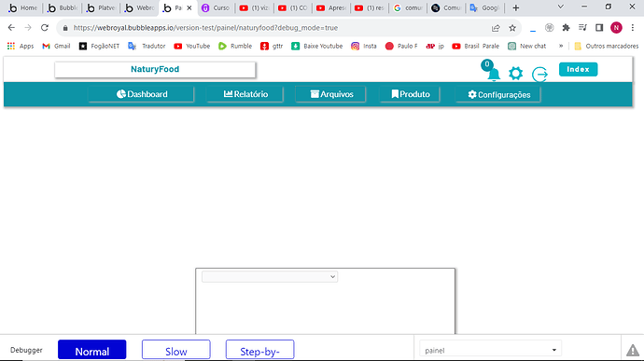Click the share page icon in address bar
644x361 pixels.
point(496,28)
